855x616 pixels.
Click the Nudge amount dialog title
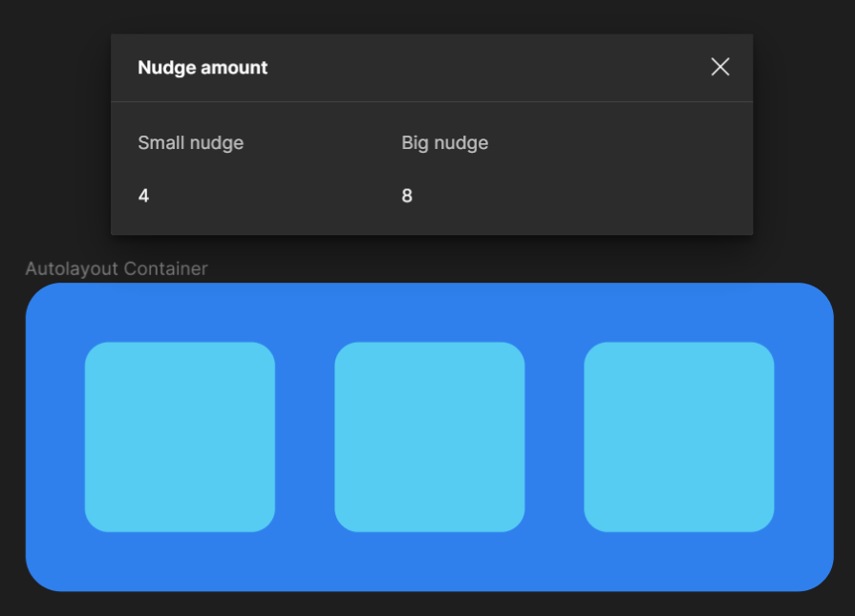pyautogui.click(x=203, y=67)
